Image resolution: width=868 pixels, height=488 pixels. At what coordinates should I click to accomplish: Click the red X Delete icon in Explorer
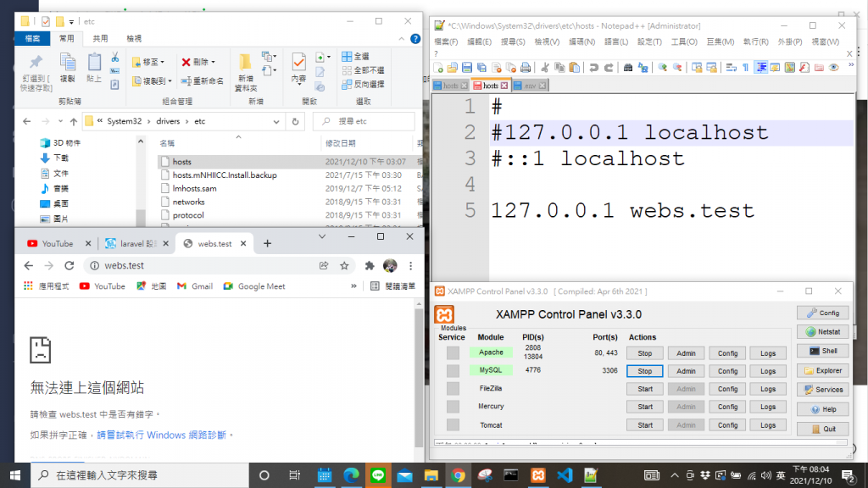(186, 62)
